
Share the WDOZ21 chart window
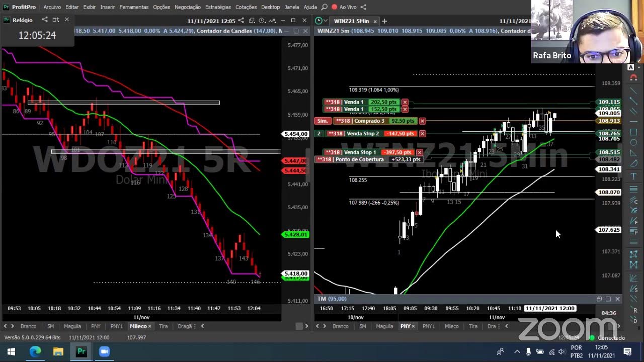coord(241,21)
